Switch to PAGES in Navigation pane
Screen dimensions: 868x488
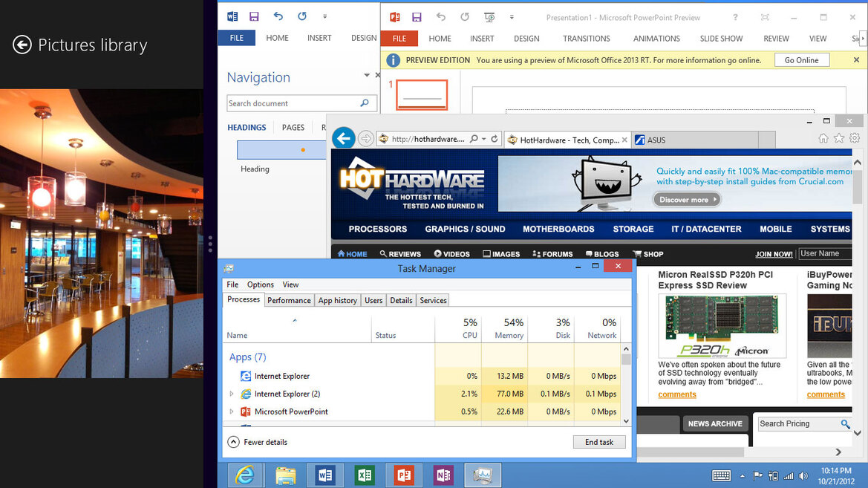click(x=293, y=128)
